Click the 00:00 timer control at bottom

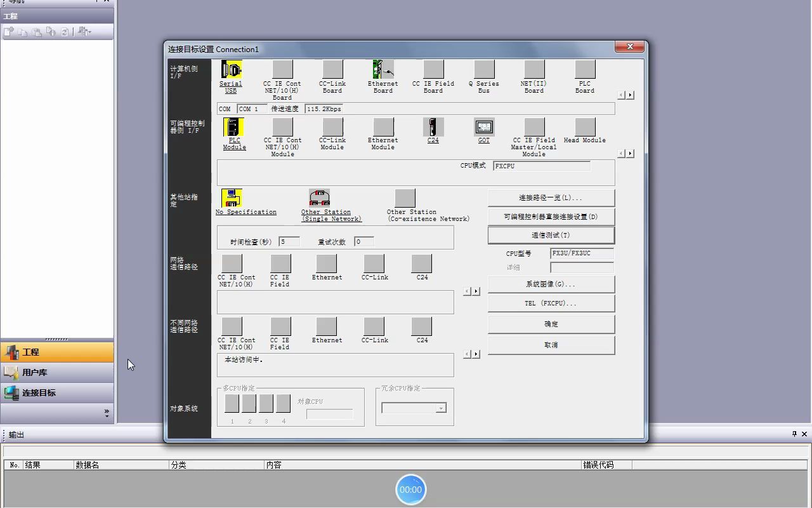410,490
